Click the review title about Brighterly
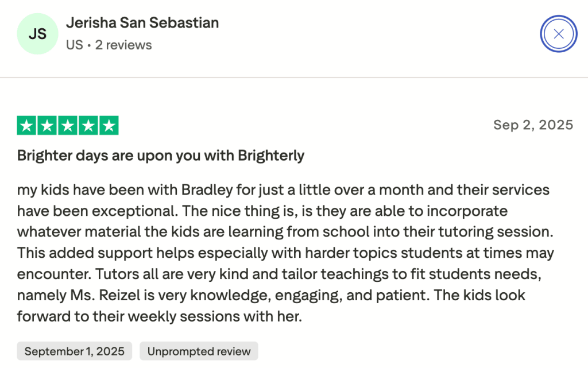 160,155
